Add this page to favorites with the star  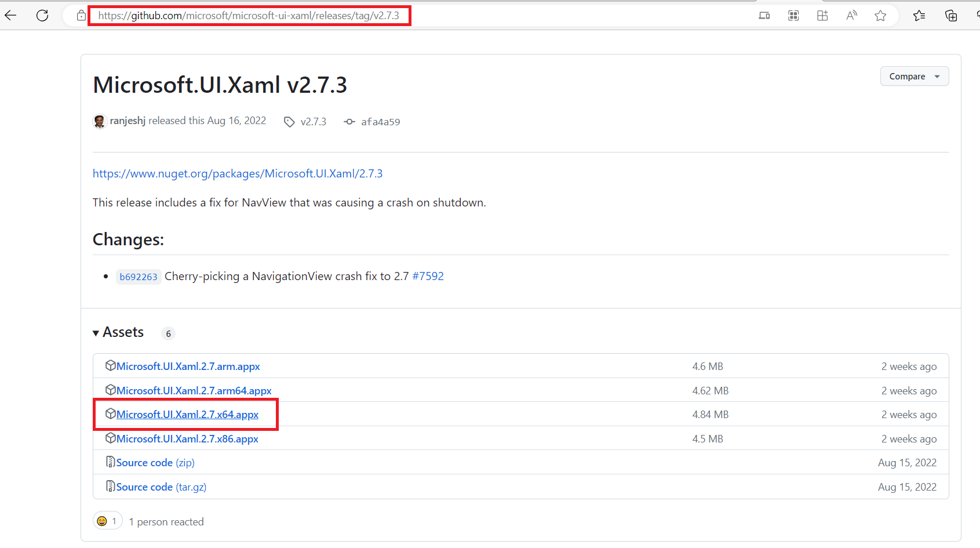pyautogui.click(x=880, y=16)
